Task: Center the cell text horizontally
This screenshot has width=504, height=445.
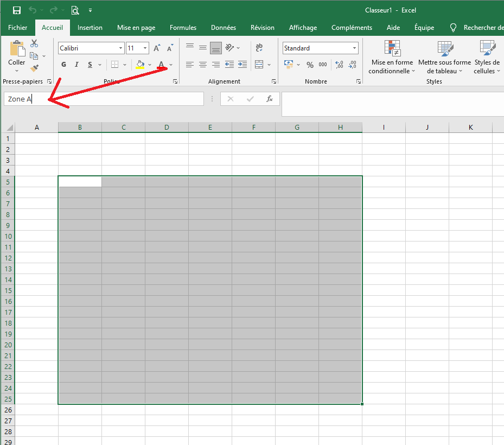Action: coord(203,65)
